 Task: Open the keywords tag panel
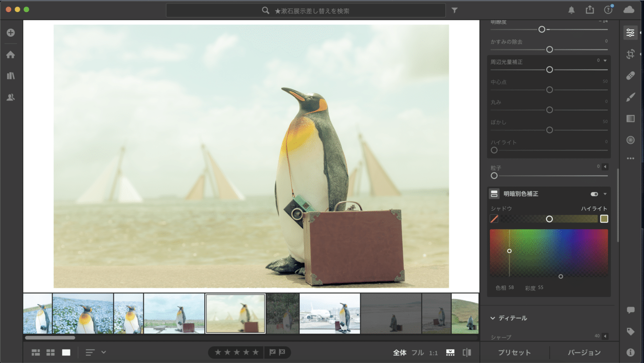tap(630, 331)
